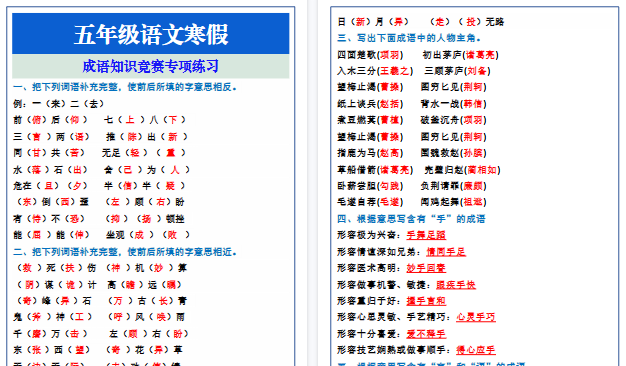626x366 pixels.
Task: Select the idiom '(抑)(扬)顿挫'
Action: coord(145,219)
